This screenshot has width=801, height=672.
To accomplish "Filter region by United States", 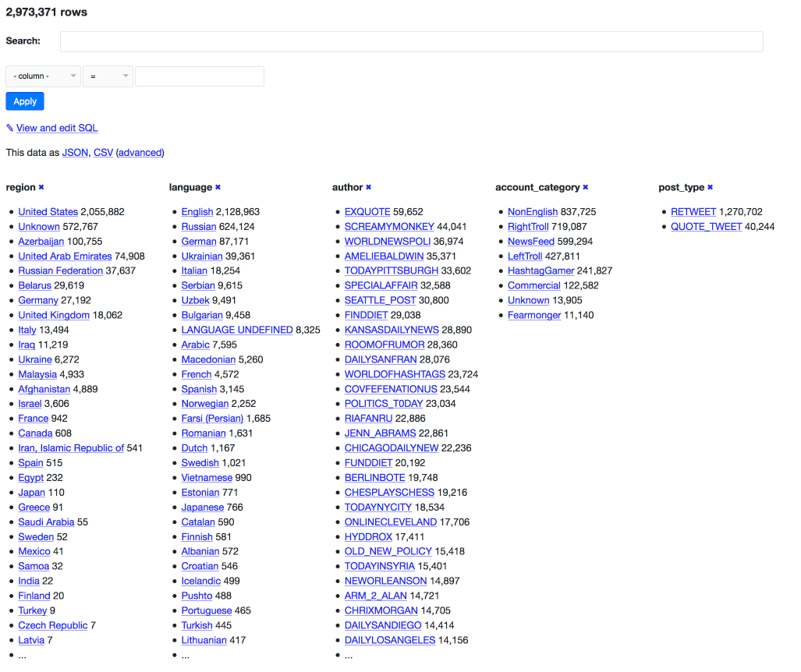I will (48, 212).
